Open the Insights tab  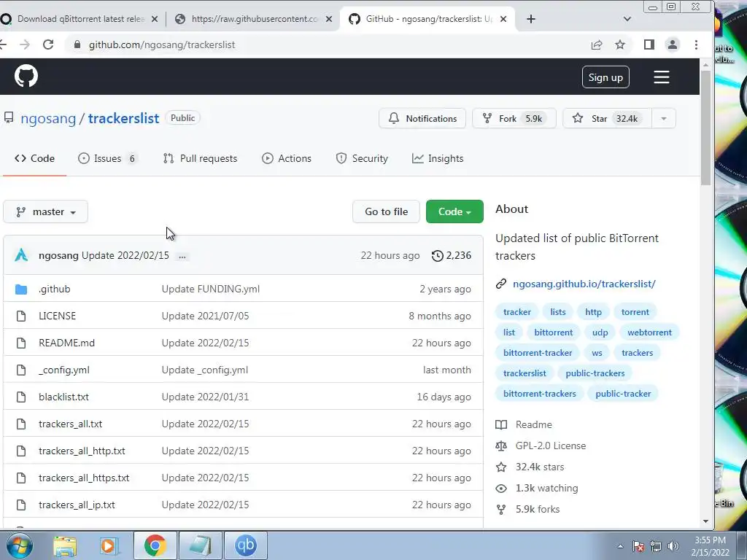[438, 158]
